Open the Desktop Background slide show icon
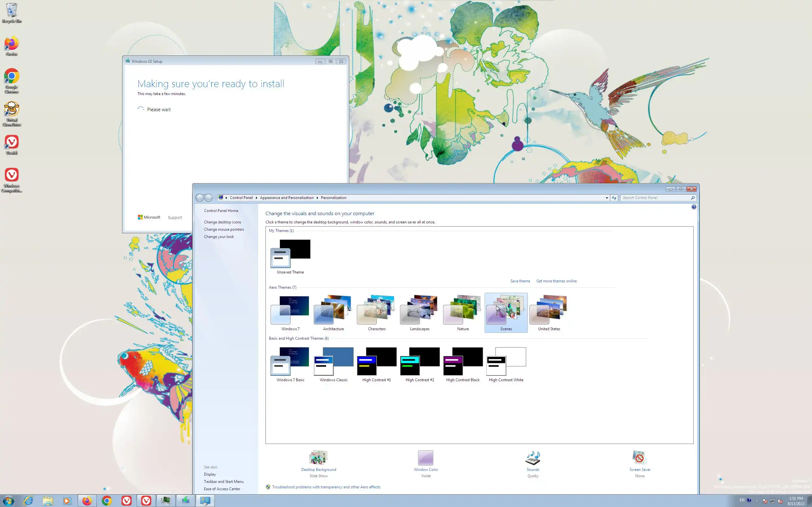This screenshot has height=507, width=812. pyautogui.click(x=318, y=458)
